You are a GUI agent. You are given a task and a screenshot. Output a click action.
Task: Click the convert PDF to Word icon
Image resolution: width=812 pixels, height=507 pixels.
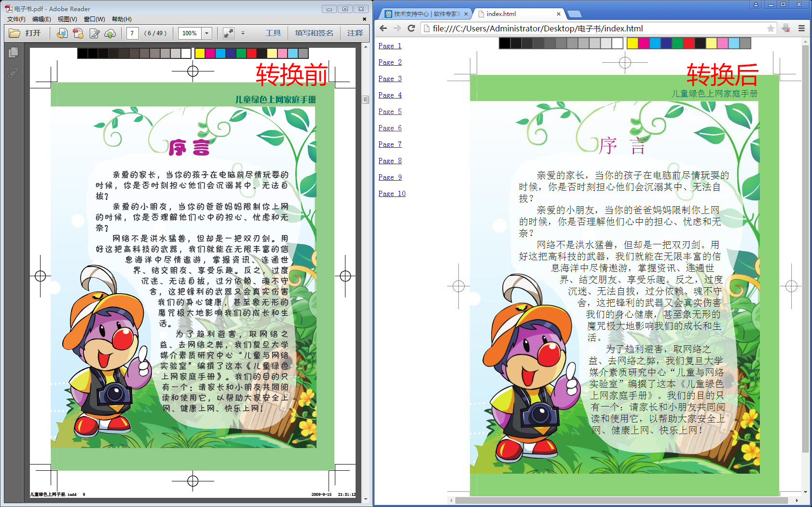click(62, 33)
